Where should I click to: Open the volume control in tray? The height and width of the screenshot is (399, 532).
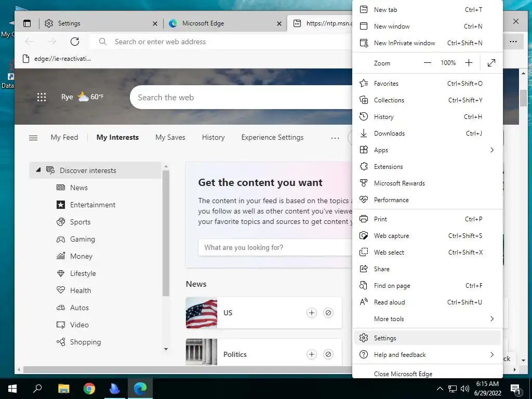(465, 389)
